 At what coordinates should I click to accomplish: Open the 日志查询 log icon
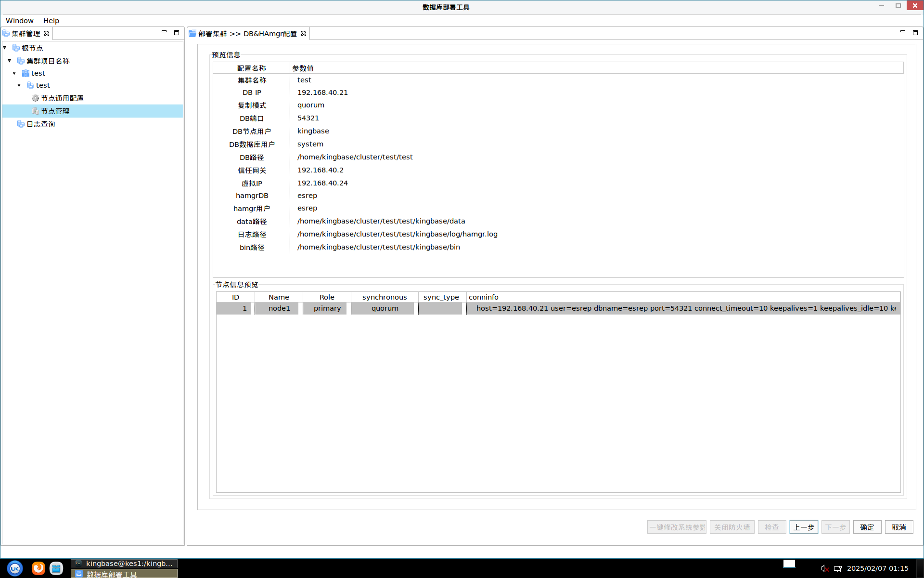(21, 124)
